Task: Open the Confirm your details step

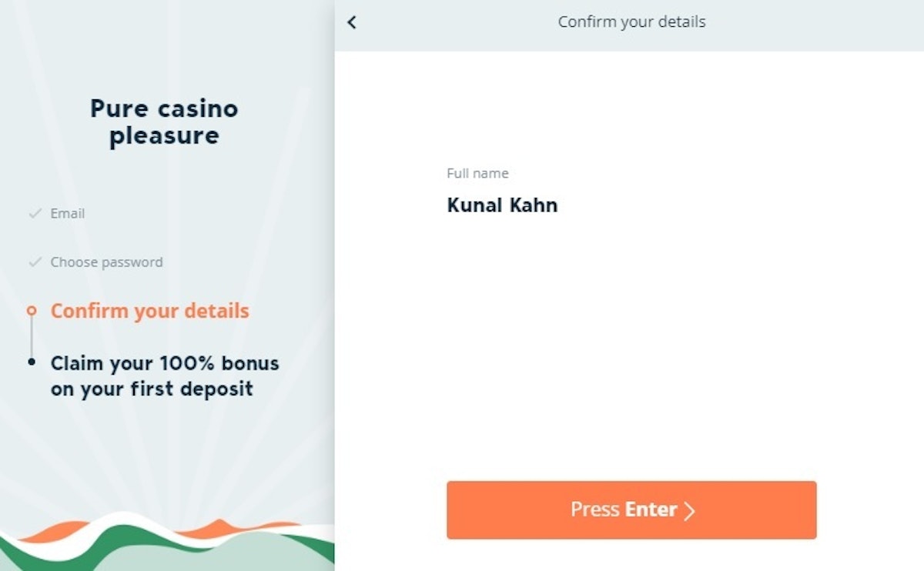Action: point(150,311)
